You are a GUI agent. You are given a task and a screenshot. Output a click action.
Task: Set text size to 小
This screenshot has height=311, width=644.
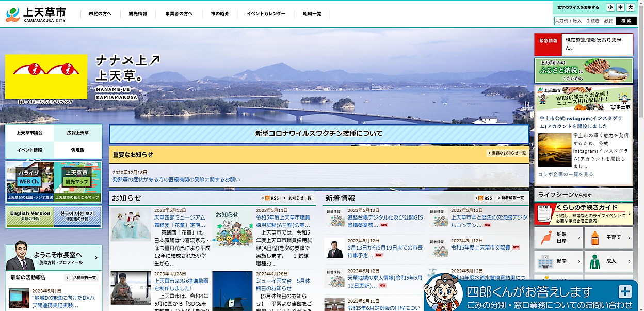click(x=610, y=7)
